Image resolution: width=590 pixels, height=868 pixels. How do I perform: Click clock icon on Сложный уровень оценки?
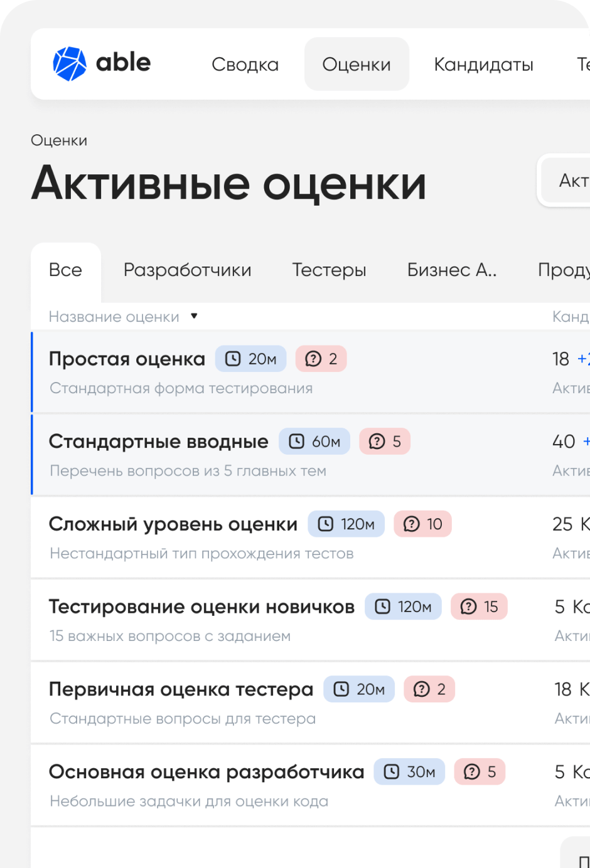click(325, 524)
